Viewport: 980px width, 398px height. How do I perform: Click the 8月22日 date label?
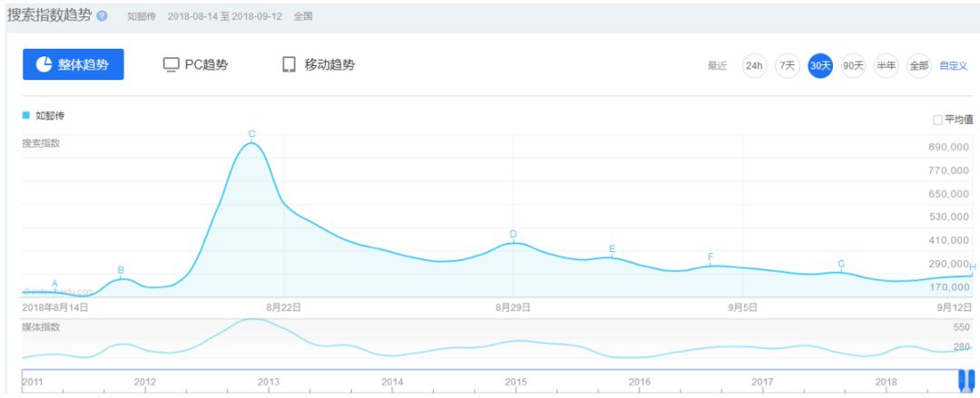284,307
